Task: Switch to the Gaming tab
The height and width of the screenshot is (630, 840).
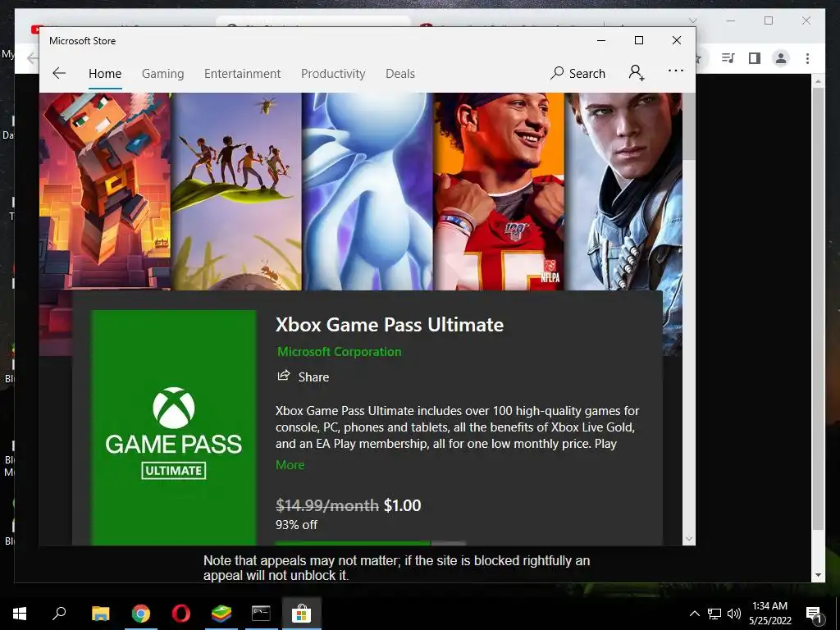Action: tap(163, 73)
